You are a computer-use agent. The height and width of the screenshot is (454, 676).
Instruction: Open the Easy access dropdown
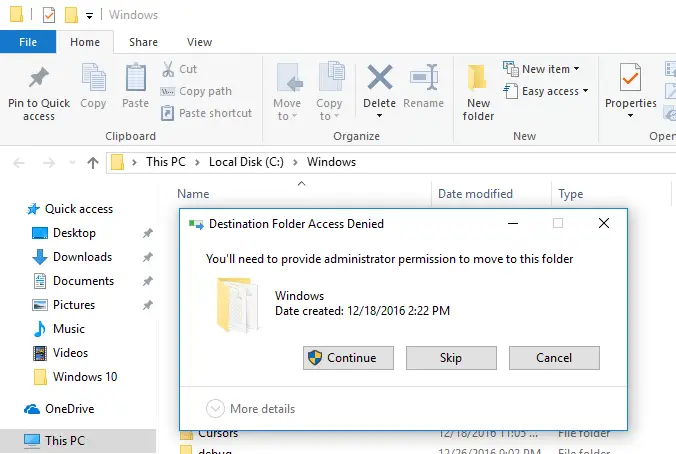point(546,91)
